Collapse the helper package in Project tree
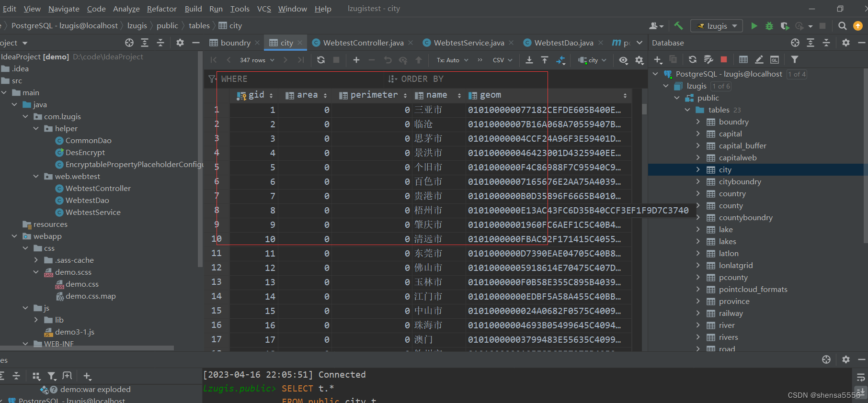Image resolution: width=868 pixels, height=403 pixels. coord(36,128)
